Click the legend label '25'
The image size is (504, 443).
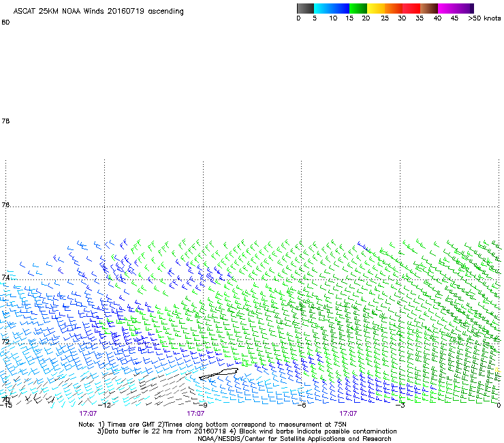384,18
